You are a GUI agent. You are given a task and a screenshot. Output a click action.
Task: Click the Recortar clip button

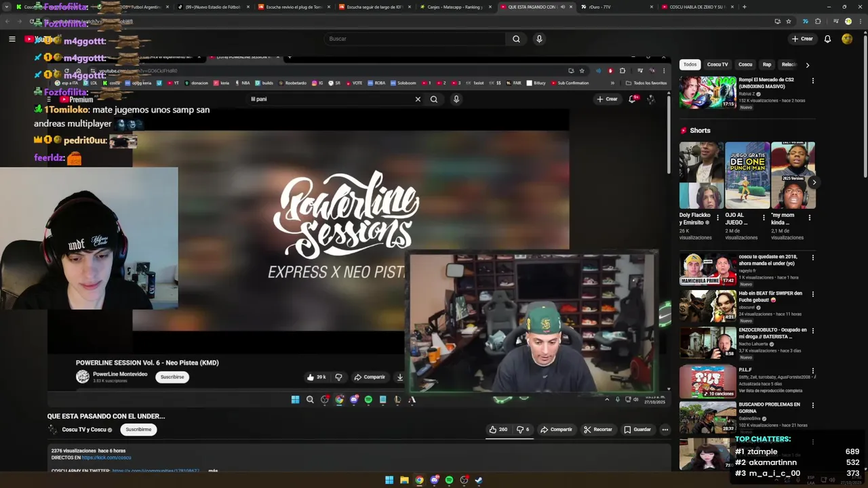(x=598, y=429)
